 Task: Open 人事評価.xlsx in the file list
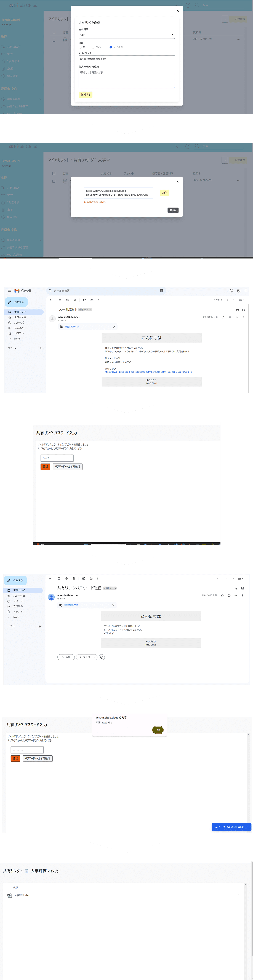pyautogui.click(x=22, y=895)
